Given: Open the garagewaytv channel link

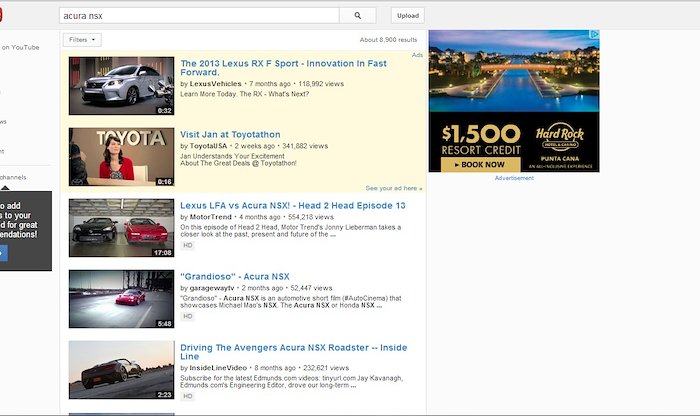Looking at the screenshot, I should coord(212,288).
